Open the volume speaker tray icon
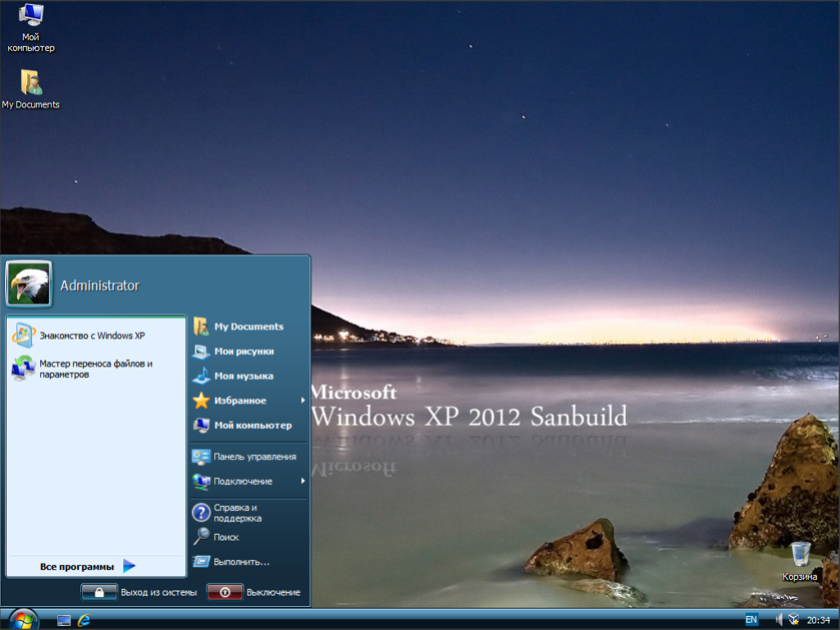The image size is (840, 630). click(x=779, y=620)
